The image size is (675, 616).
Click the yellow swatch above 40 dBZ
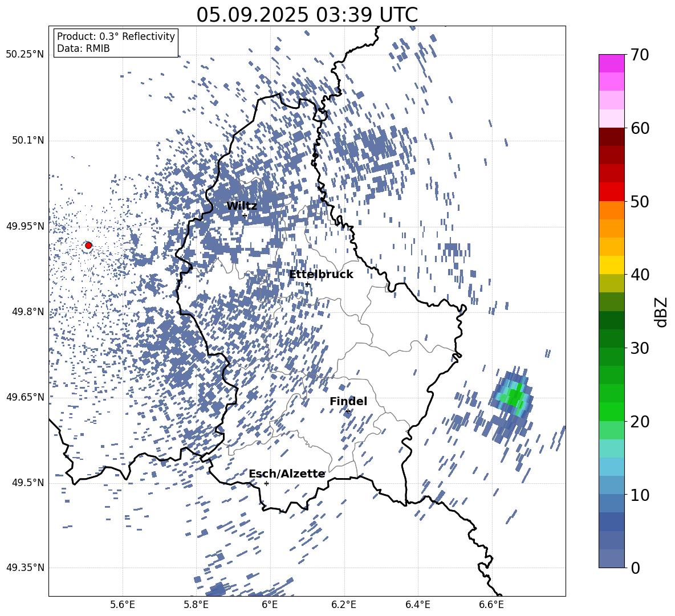tap(612, 265)
